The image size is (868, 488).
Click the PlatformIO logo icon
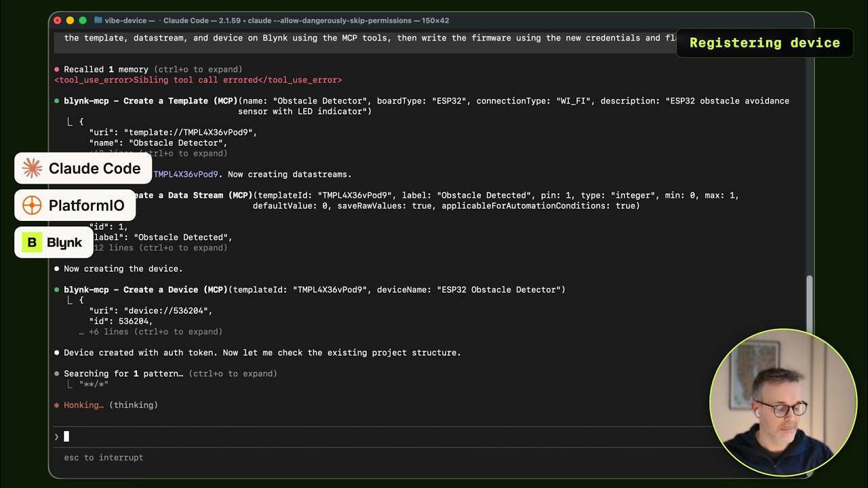point(32,205)
